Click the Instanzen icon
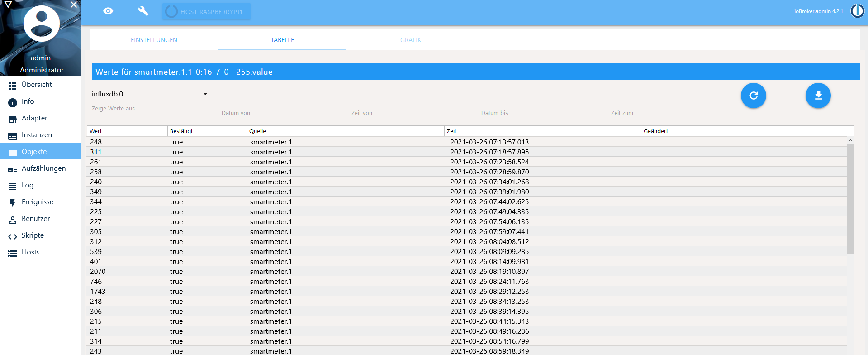 click(13, 136)
